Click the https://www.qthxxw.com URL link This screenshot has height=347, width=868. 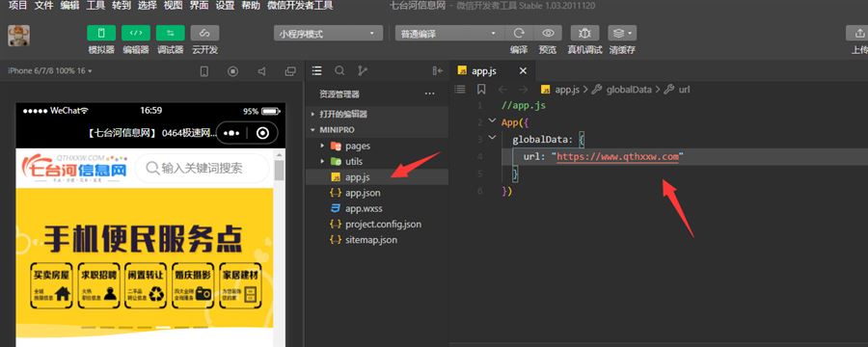point(617,156)
